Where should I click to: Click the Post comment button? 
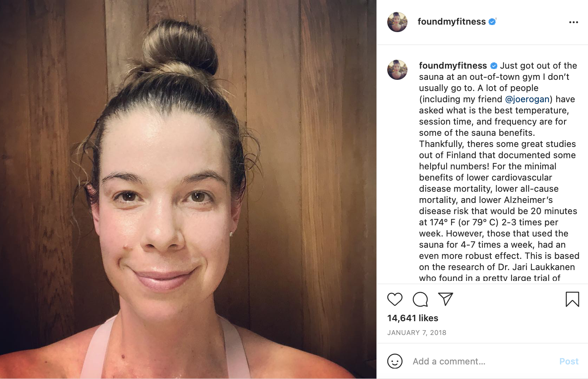click(569, 361)
